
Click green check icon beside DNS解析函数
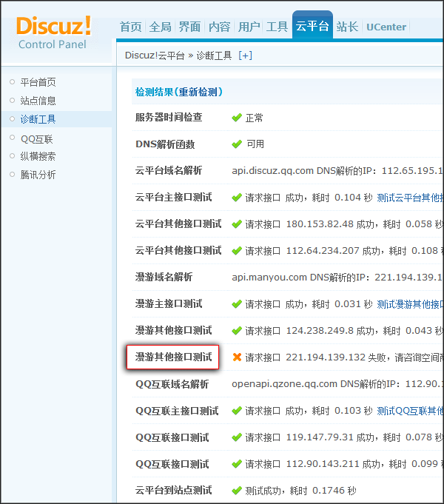pos(237,144)
